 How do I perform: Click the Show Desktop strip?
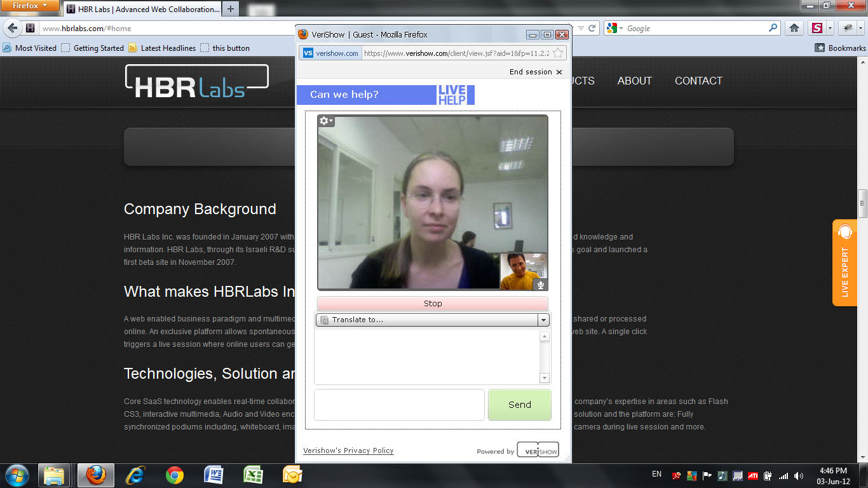864,475
